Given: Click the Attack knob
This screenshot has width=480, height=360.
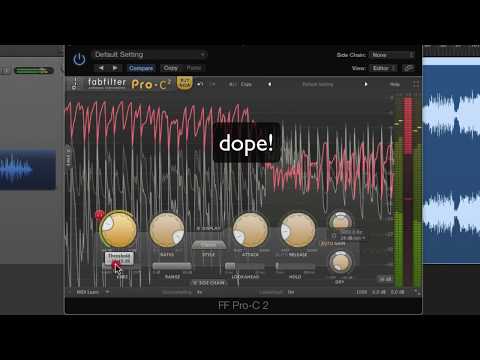Looking at the screenshot, I should tap(250, 230).
